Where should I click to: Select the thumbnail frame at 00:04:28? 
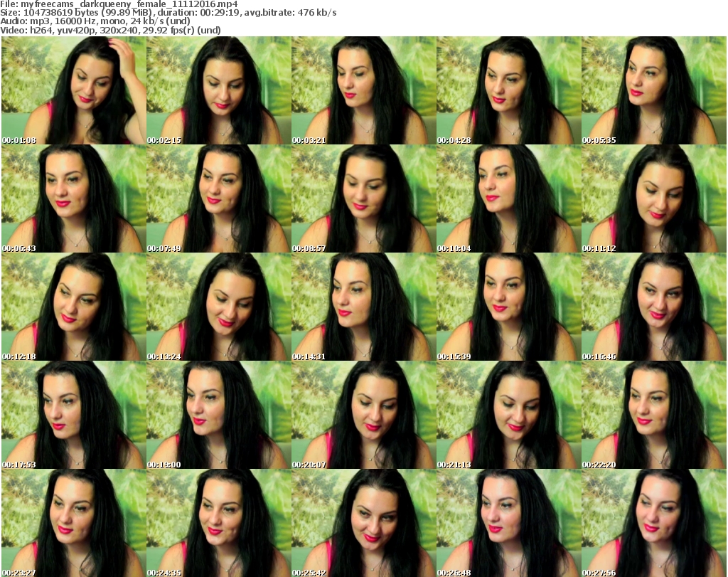click(x=509, y=90)
